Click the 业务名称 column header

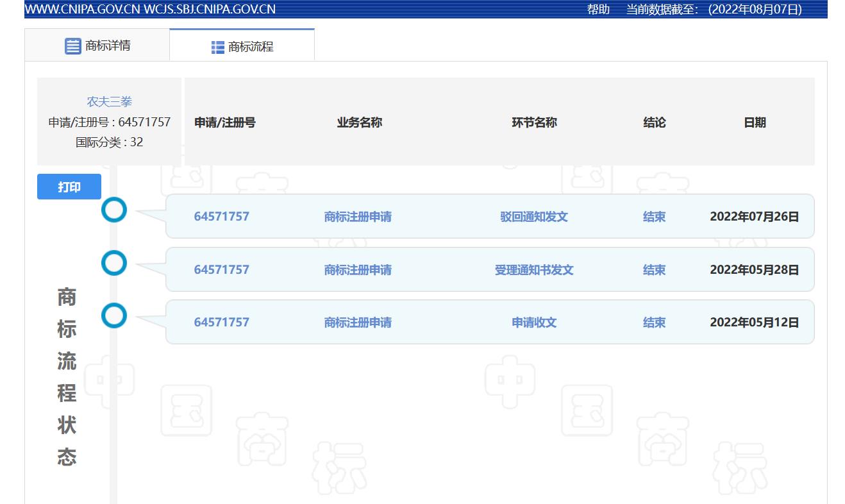[359, 122]
